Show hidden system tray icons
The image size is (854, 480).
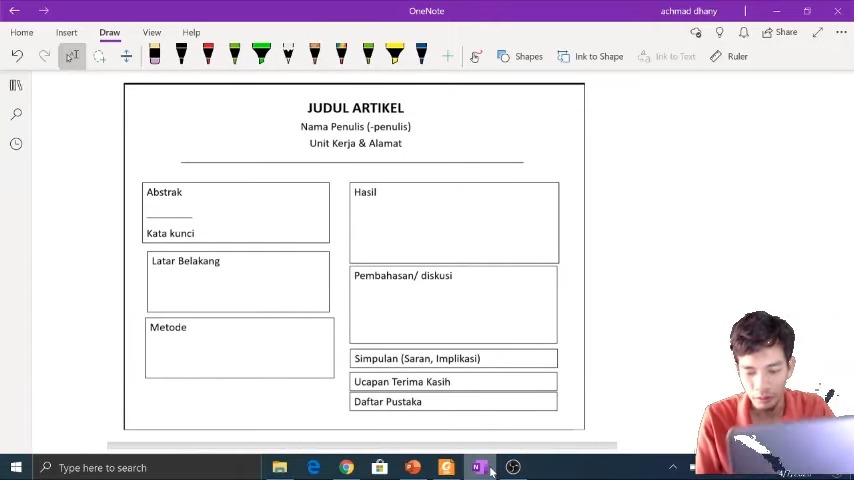click(x=673, y=467)
